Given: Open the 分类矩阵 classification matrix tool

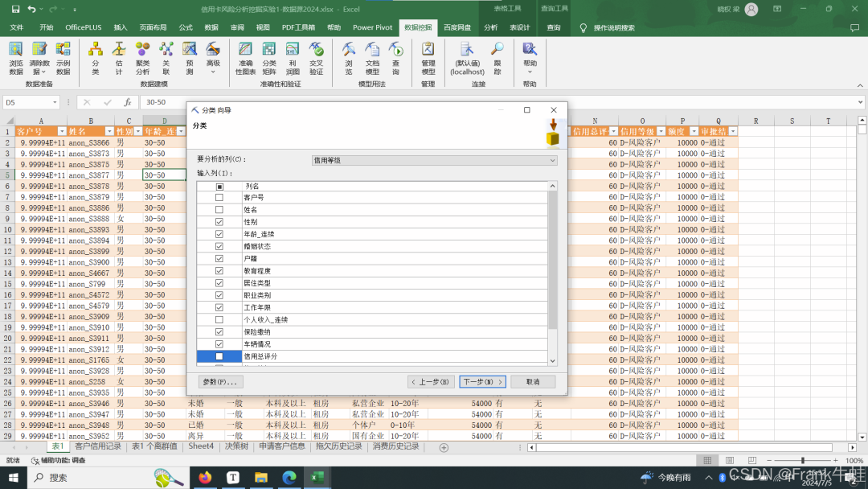Looking at the screenshot, I should tap(269, 58).
